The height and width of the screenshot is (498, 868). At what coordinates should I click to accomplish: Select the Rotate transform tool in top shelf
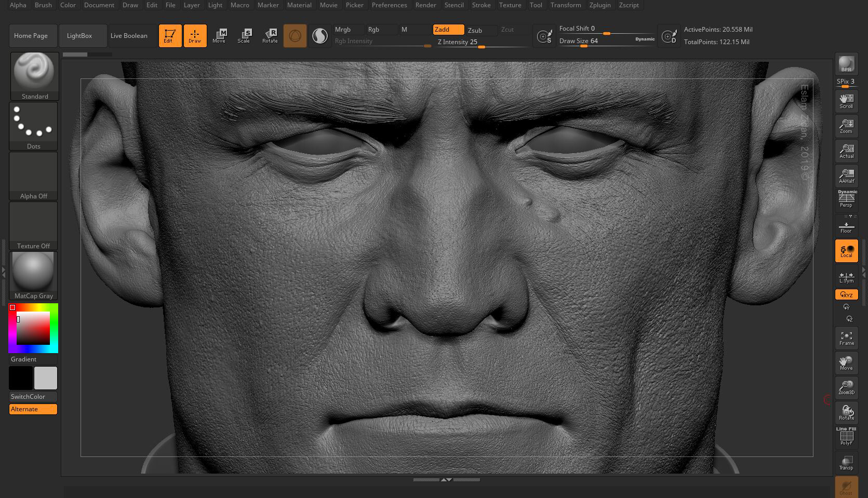pyautogui.click(x=270, y=36)
